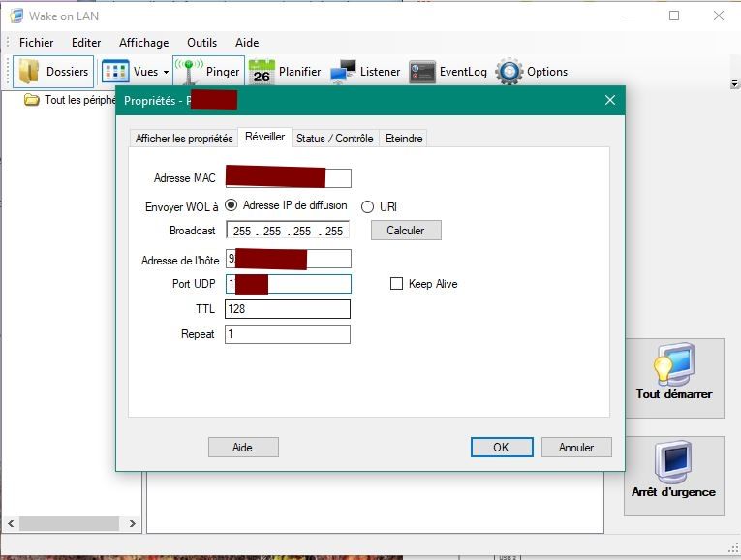Expand the Vues dropdown arrow
The width and height of the screenshot is (741, 560).
coord(166,72)
